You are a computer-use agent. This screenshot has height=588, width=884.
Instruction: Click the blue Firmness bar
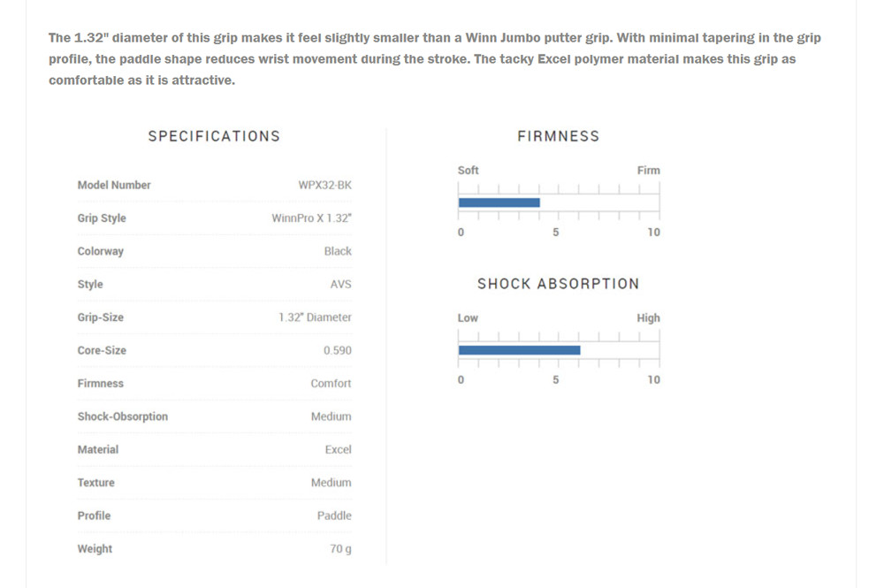(499, 202)
